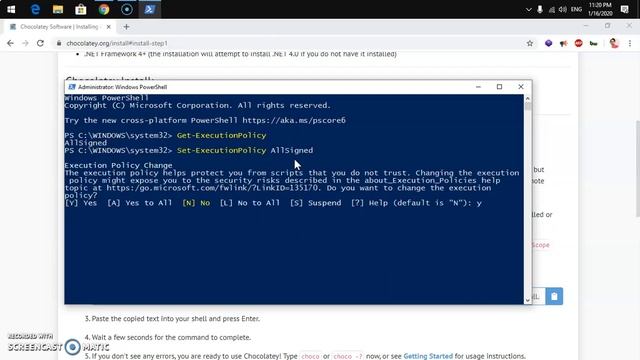Select the Chocolatey Software browser tab

(59, 27)
